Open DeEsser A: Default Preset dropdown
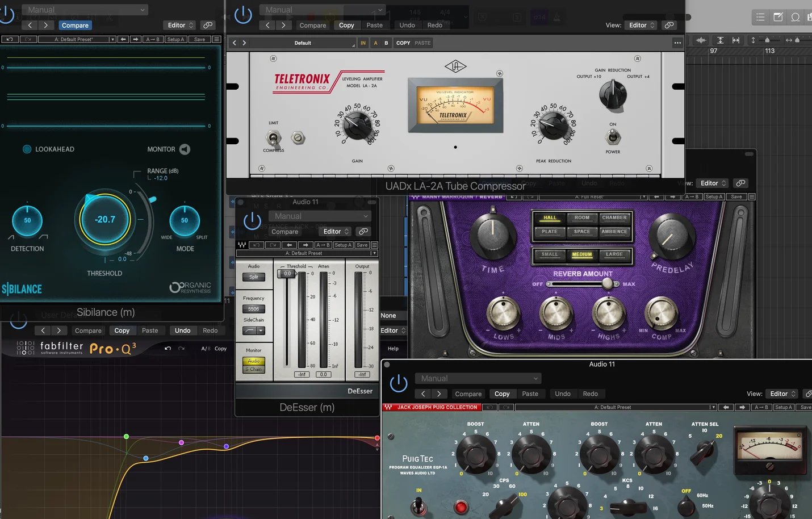The image size is (812, 519). pos(307,253)
